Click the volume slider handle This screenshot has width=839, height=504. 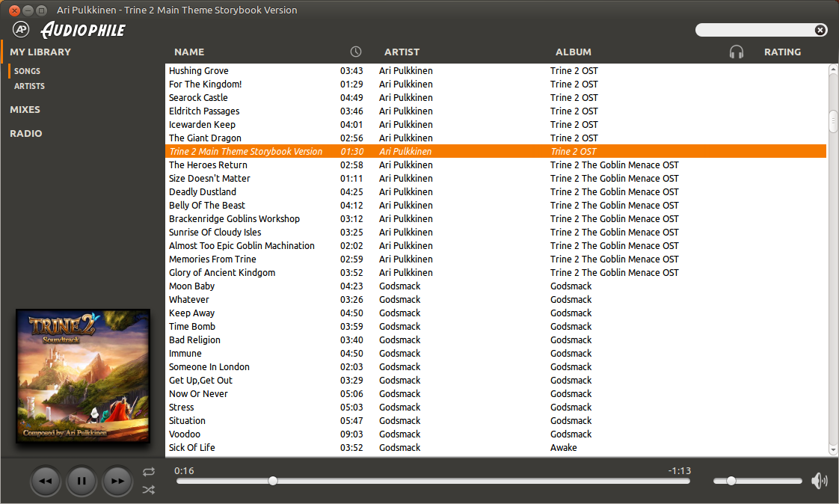coord(731,481)
